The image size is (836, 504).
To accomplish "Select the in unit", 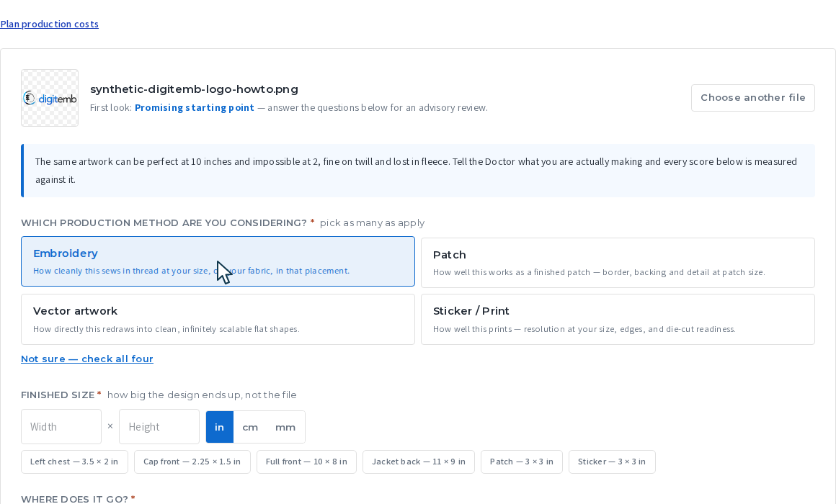I will (219, 427).
